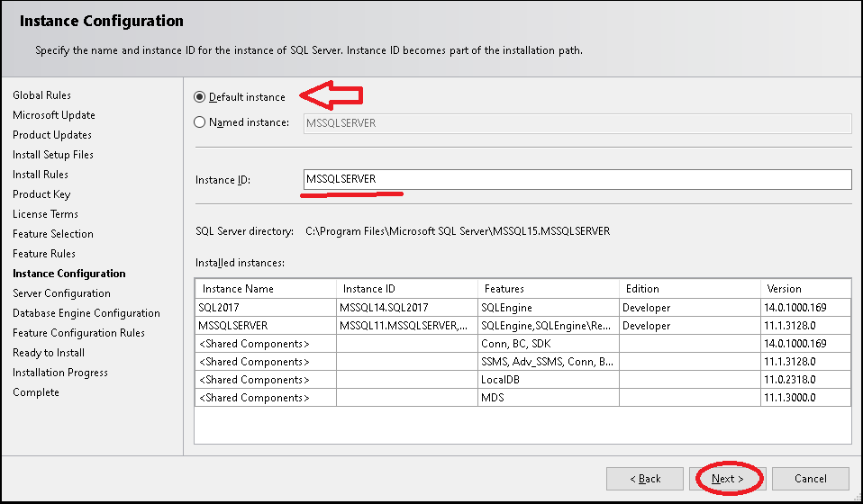The width and height of the screenshot is (863, 504).
Task: Select the MSSQLSERVER installed instance row
Action: coord(522,326)
